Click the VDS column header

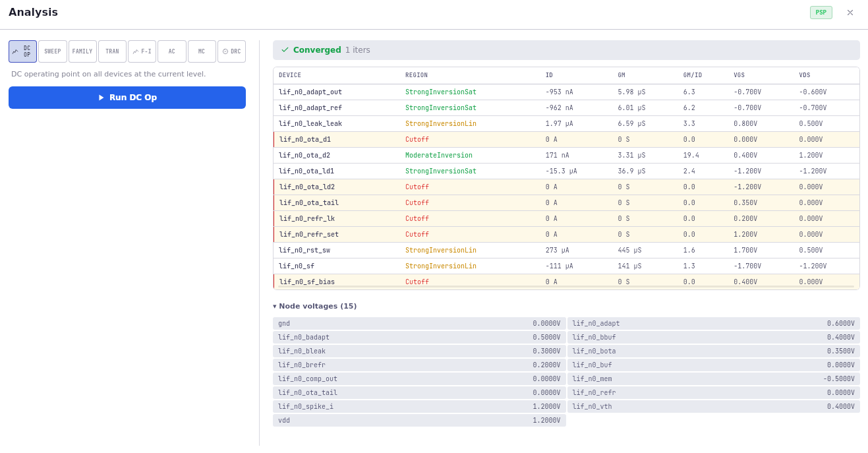805,75
